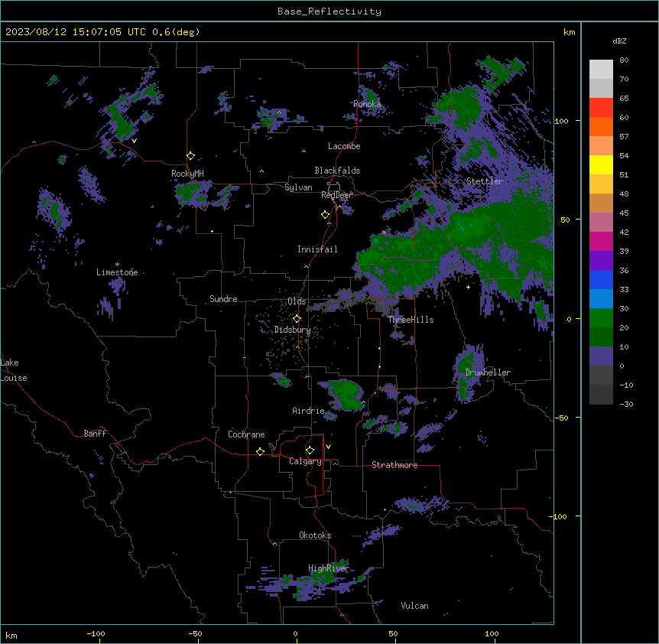Select the Banff label
This screenshot has height=644, width=659.
[x=95, y=434]
